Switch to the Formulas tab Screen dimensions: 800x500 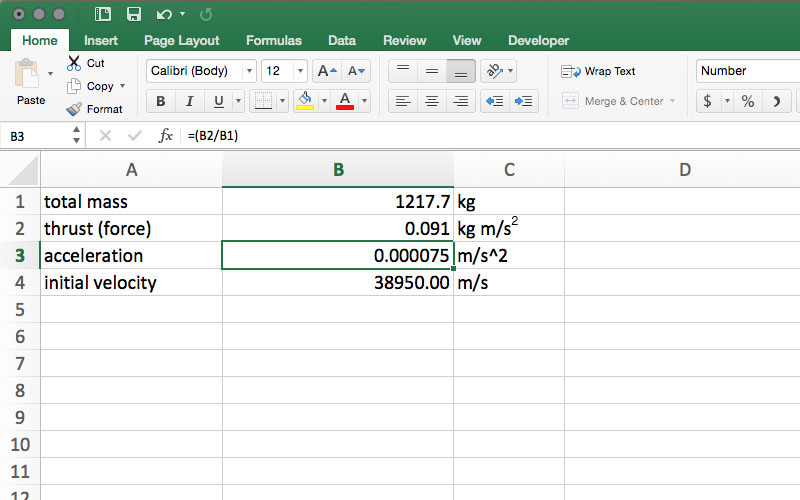(x=273, y=41)
